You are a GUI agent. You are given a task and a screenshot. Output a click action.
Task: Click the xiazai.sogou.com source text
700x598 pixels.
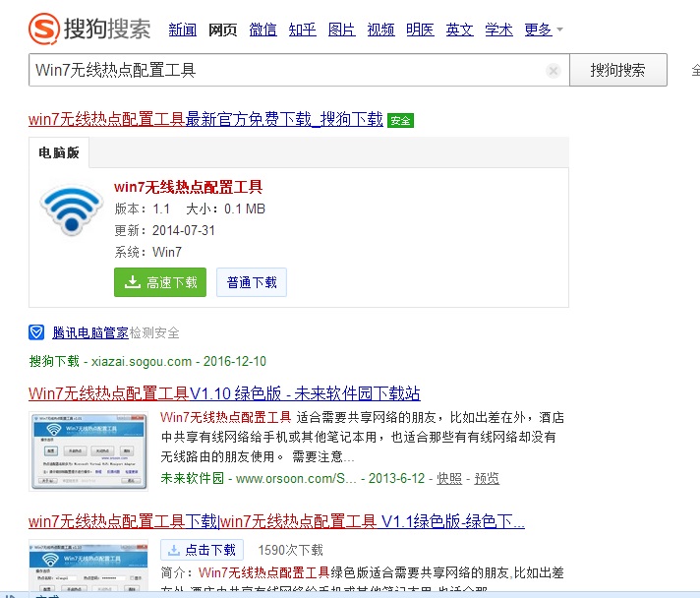click(x=141, y=361)
